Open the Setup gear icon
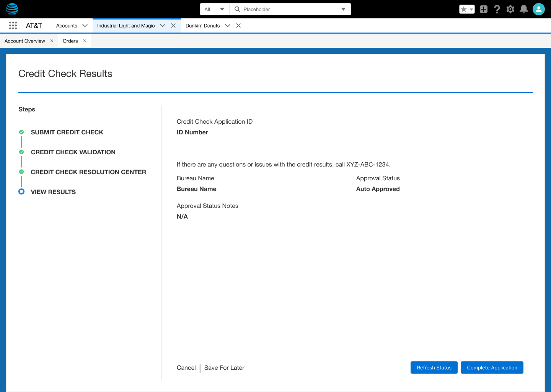Screen dimensions: 551x392 tap(510, 9)
